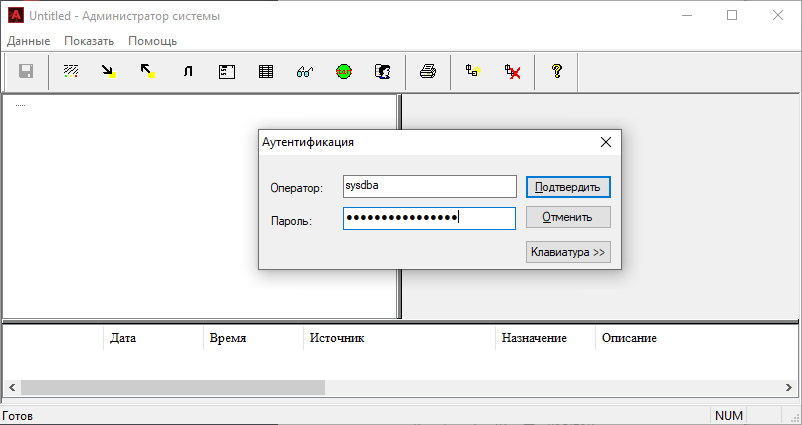Click the up-left arrow toolbar icon
802x425 pixels.
[x=147, y=72]
